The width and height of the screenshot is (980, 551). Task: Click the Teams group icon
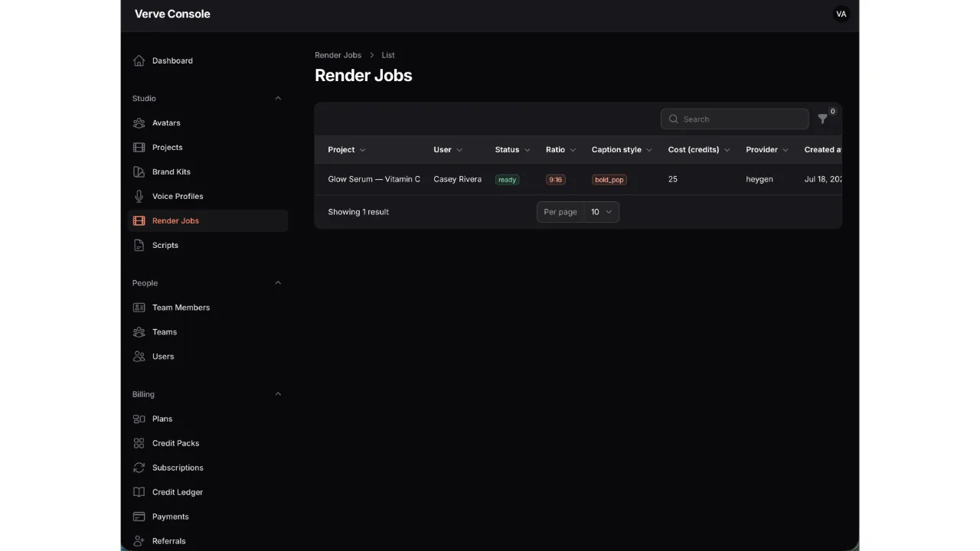pos(139,331)
